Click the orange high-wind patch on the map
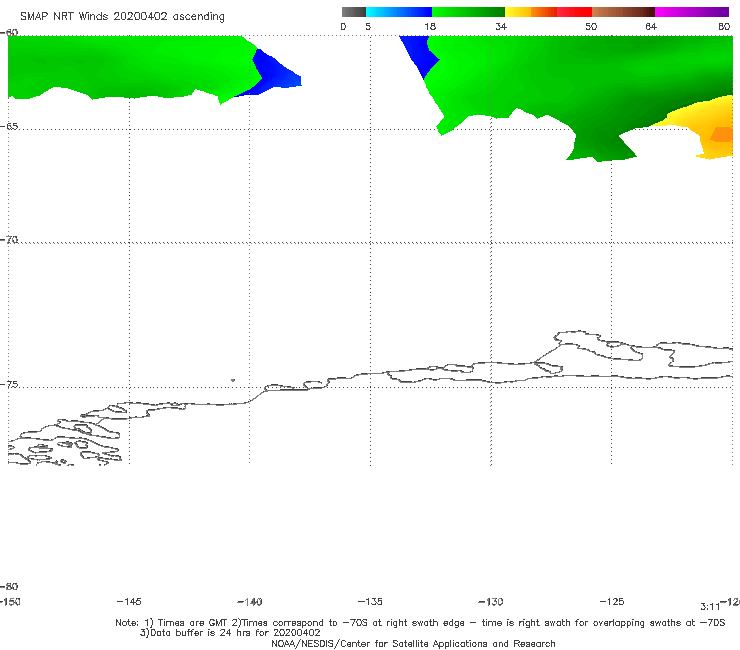The height and width of the screenshot is (650, 740). click(722, 135)
